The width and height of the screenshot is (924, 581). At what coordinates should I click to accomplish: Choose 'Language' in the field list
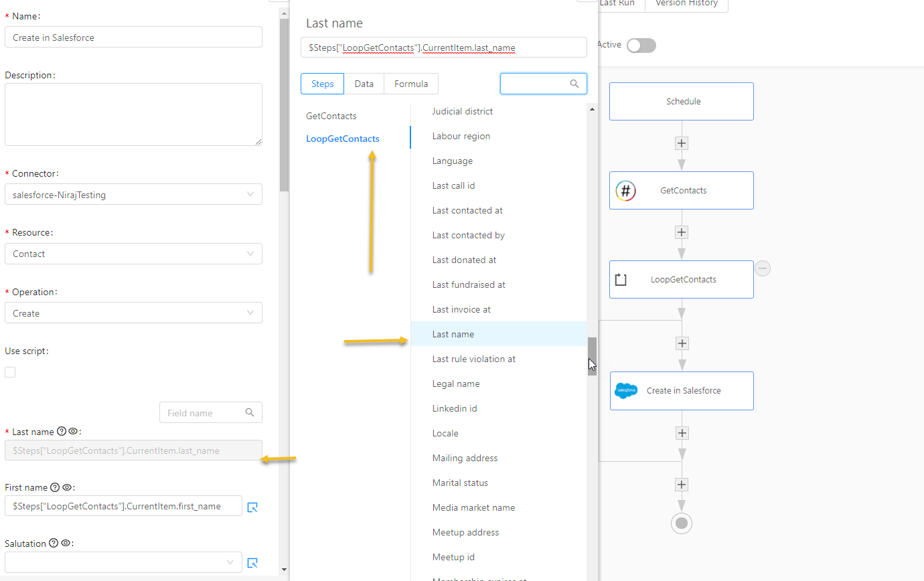pos(499,161)
